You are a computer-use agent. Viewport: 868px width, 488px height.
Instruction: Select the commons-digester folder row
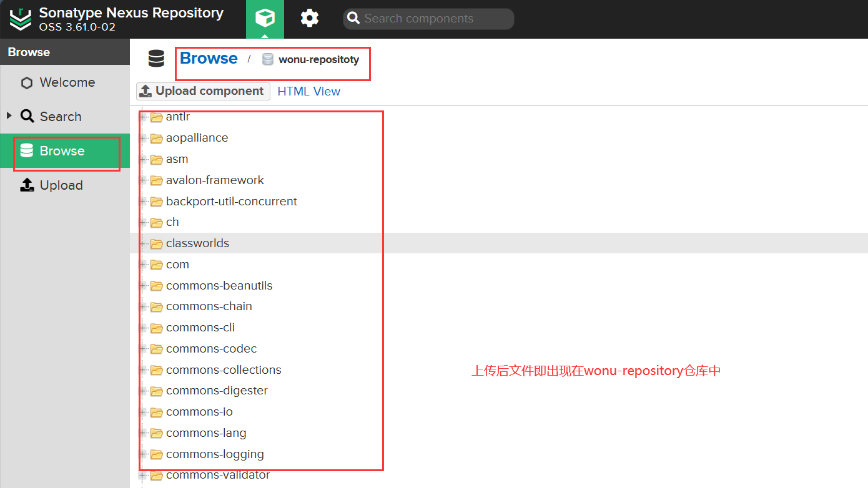coord(499,391)
